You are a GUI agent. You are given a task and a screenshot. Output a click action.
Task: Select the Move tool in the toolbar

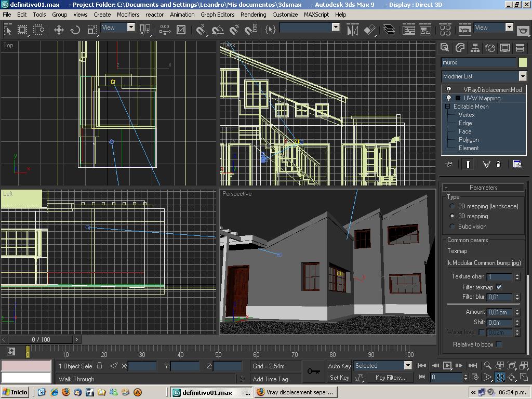(59, 30)
